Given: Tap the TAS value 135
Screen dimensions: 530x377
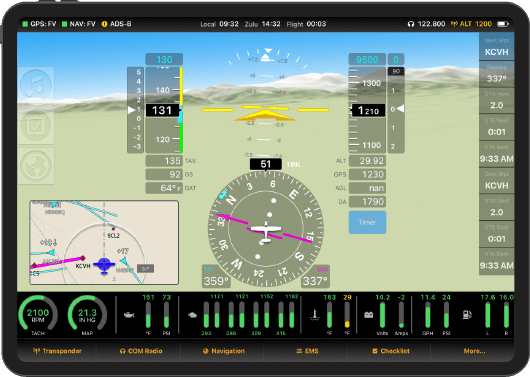Looking at the screenshot, I should pyautogui.click(x=164, y=161).
